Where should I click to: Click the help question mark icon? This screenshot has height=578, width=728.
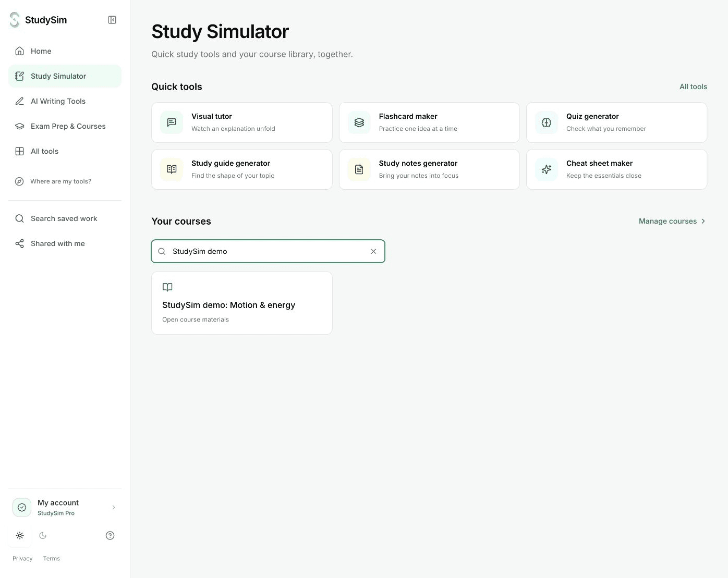(x=110, y=535)
